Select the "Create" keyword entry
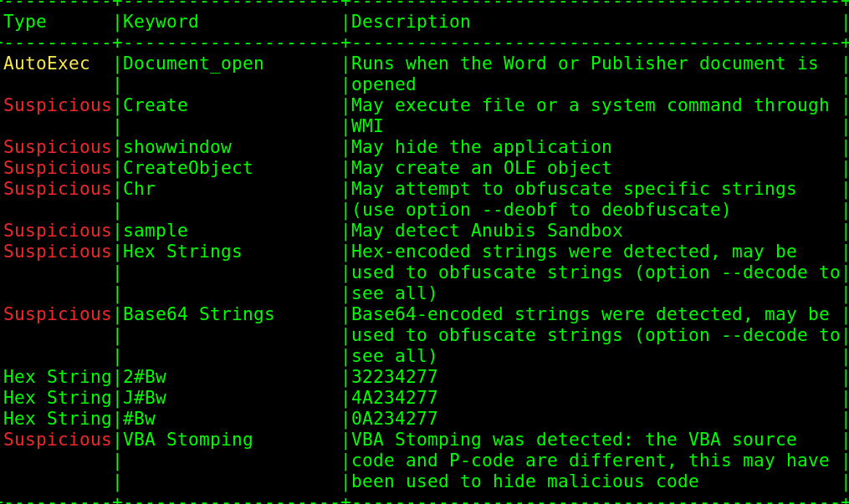 tap(156, 106)
